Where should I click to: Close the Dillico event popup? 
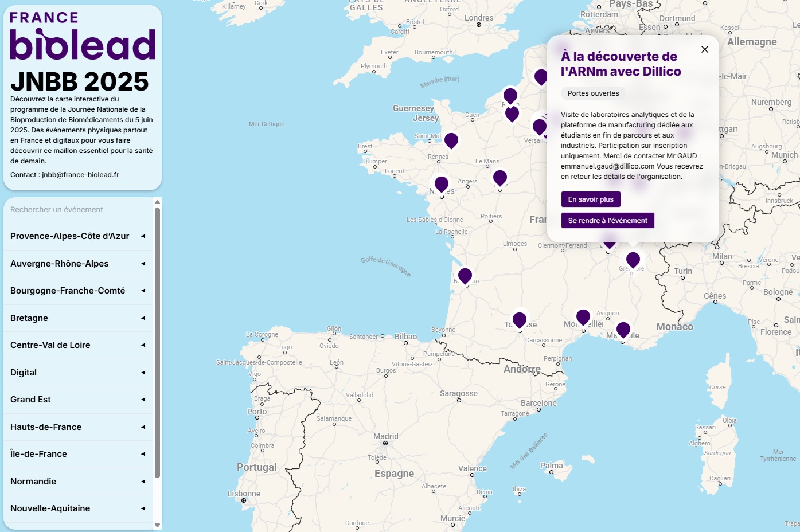tap(705, 49)
